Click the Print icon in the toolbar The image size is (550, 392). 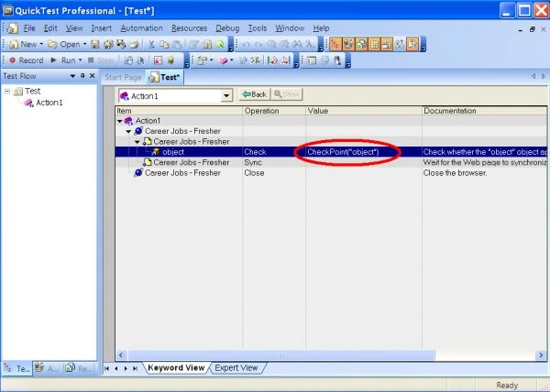tap(135, 44)
